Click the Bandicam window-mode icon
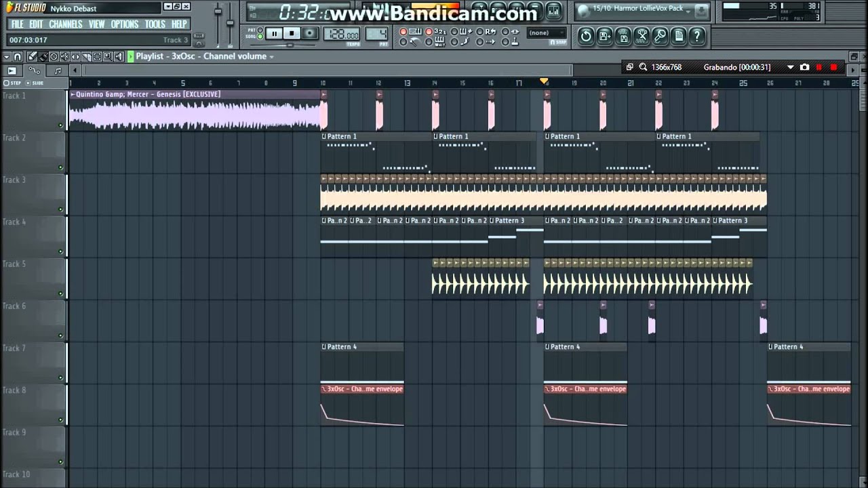The height and width of the screenshot is (488, 868). tap(629, 67)
